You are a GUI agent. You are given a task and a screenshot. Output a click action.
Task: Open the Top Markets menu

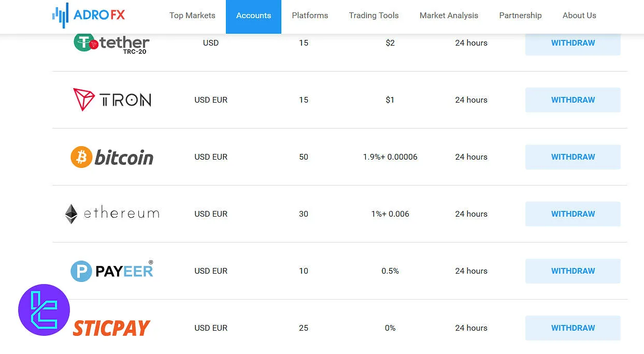[192, 16]
